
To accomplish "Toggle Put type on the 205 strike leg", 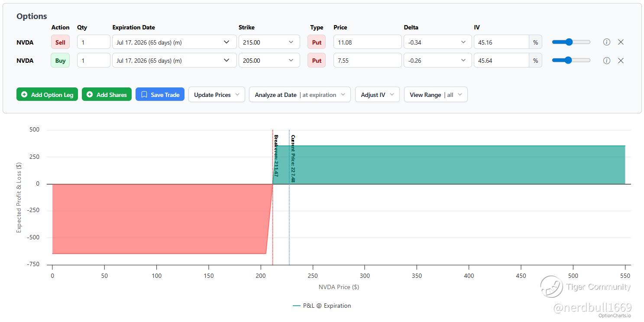I will (x=317, y=61).
